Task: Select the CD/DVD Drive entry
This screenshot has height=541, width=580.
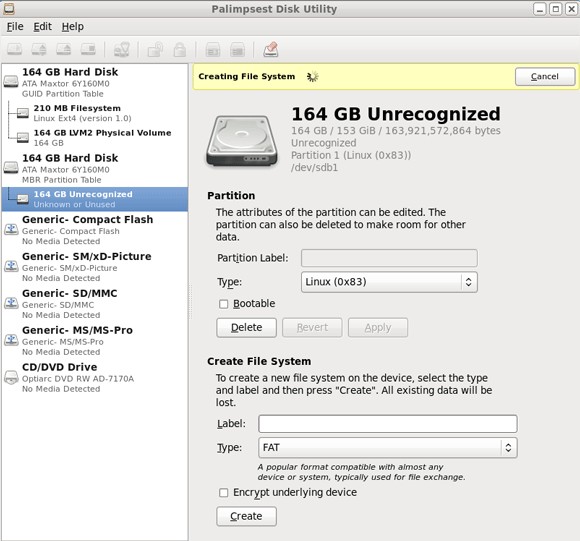Action: point(95,378)
